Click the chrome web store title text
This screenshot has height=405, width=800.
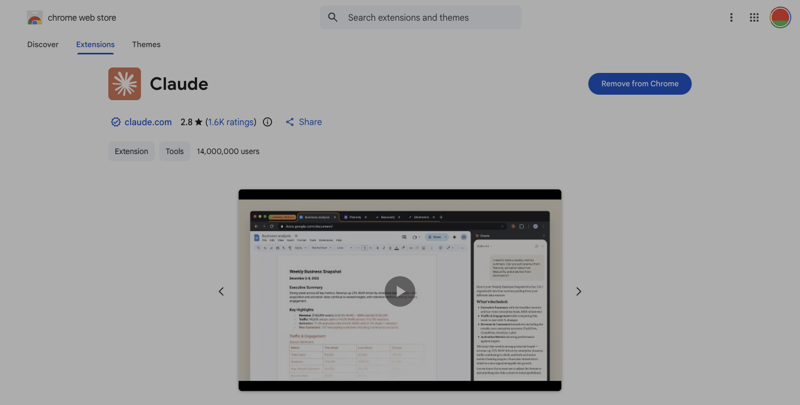pos(82,17)
